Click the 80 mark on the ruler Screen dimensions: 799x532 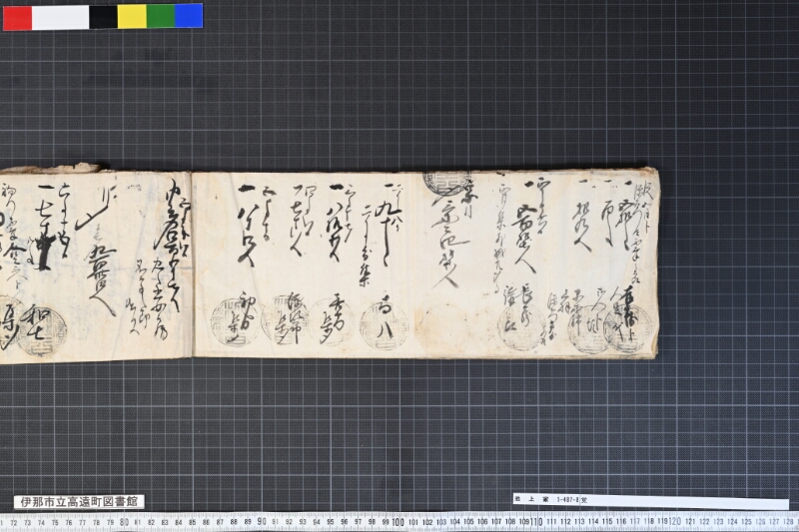[x=124, y=522]
